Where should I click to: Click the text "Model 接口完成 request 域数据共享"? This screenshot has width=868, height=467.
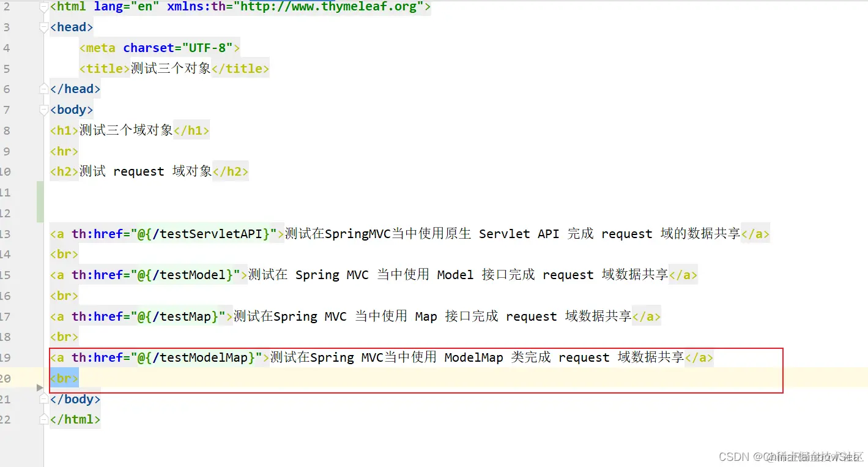point(553,275)
